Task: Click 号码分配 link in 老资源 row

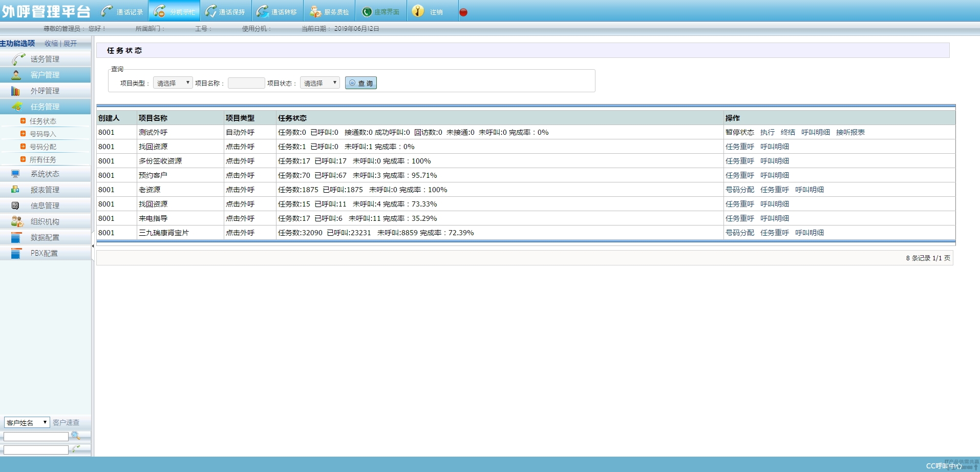Action: 739,190
